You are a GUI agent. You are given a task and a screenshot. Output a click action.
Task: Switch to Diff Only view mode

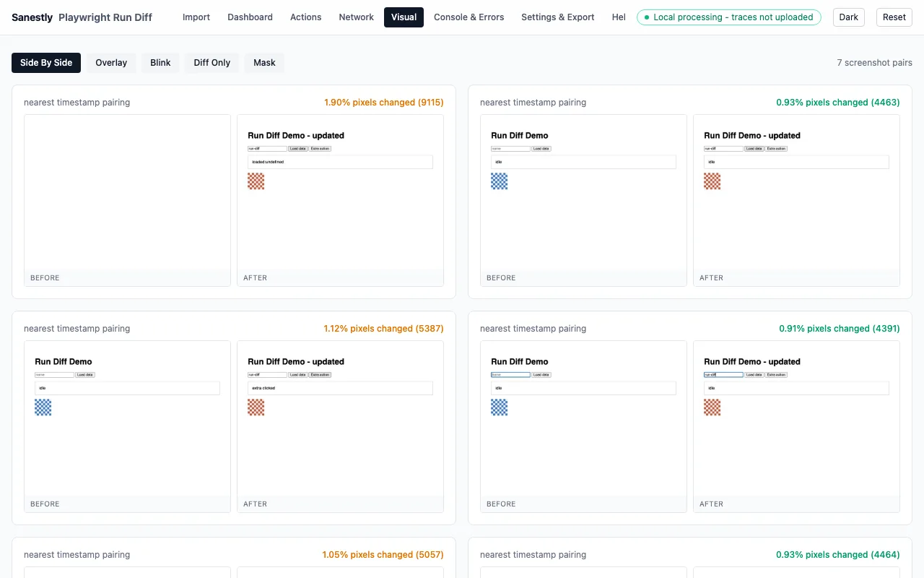[212, 63]
